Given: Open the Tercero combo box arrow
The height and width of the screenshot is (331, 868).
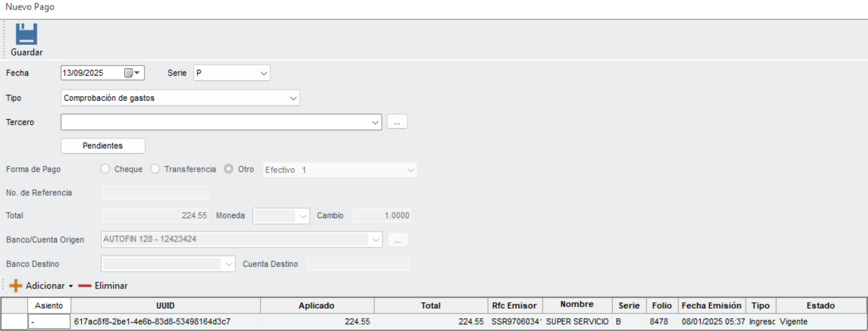Looking at the screenshot, I should coord(375,122).
